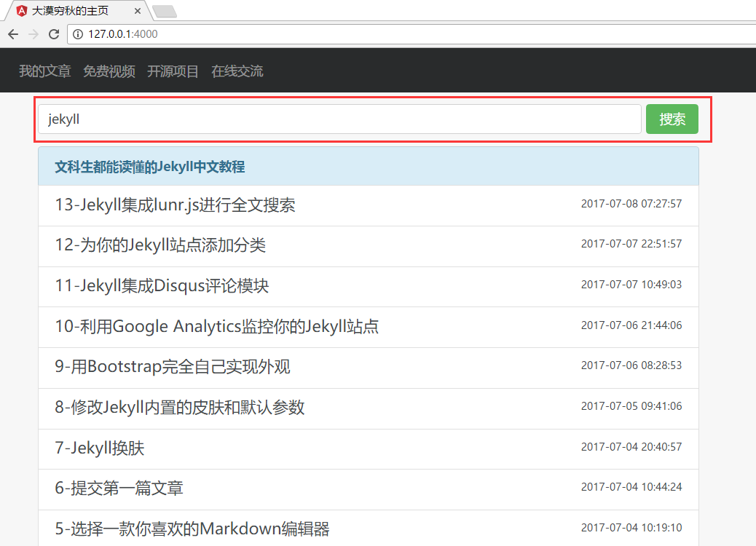Viewport: 756px width, 546px height.
Task: Open article 9-用Bootstrap完全自己实现外观
Action: 173,367
